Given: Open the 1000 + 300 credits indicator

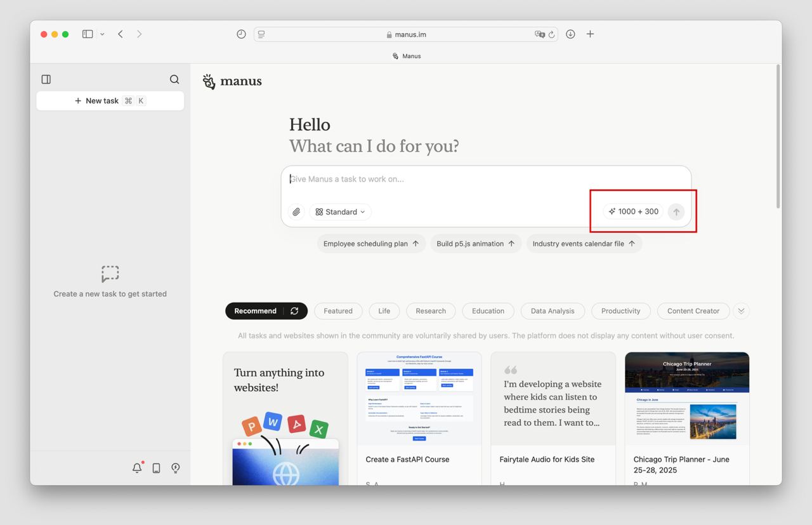Looking at the screenshot, I should (633, 212).
